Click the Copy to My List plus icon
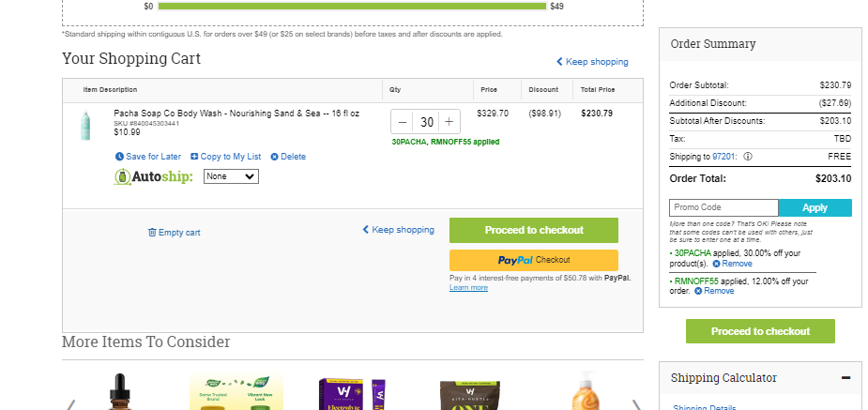This screenshot has width=868, height=410. [194, 157]
